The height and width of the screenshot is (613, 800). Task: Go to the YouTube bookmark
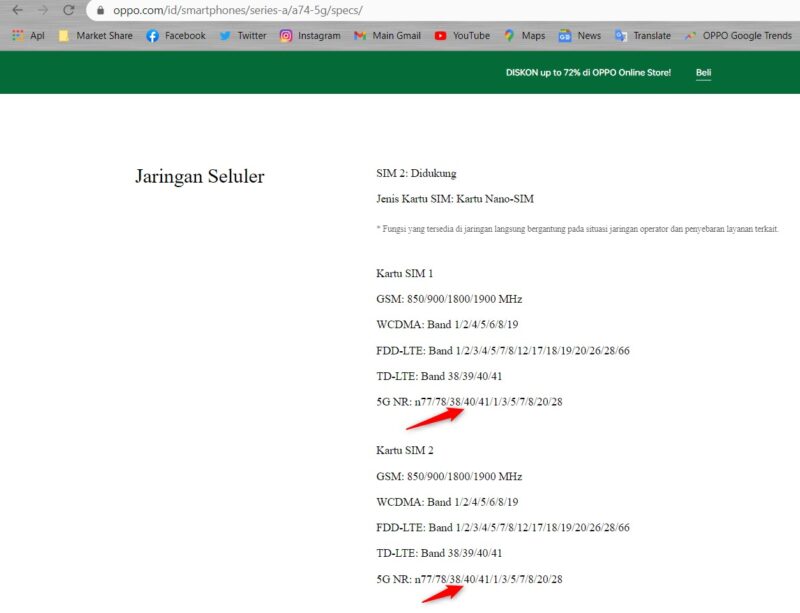[x=462, y=36]
